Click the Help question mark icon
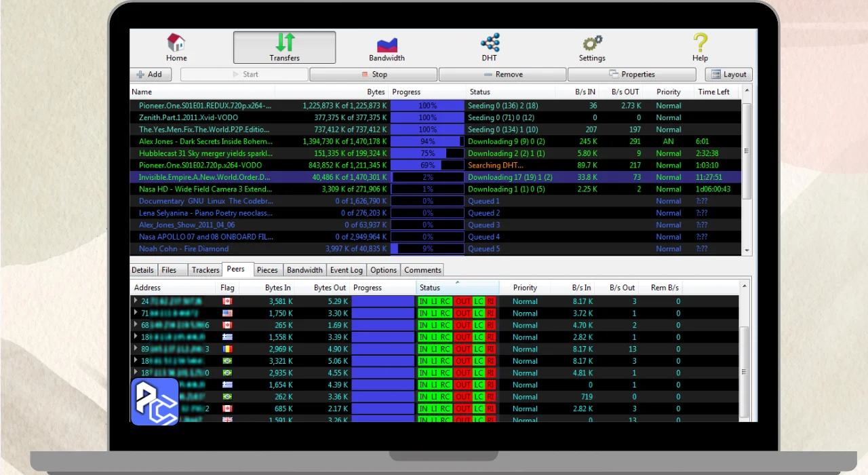868x475 pixels. 700,43
